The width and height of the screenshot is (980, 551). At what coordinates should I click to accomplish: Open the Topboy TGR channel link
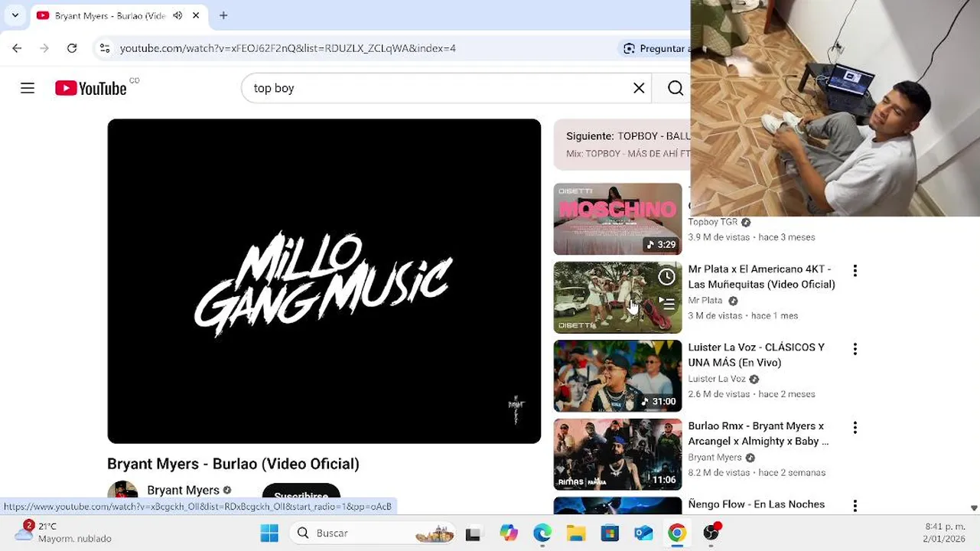[713, 222]
